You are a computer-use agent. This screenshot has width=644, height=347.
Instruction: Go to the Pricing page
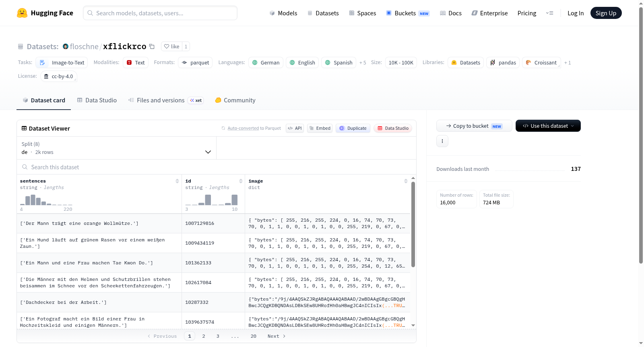click(x=527, y=13)
